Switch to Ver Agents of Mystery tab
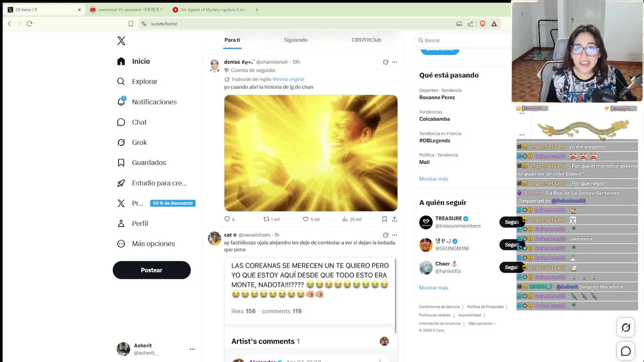The height and width of the screenshot is (362, 644). (209, 10)
